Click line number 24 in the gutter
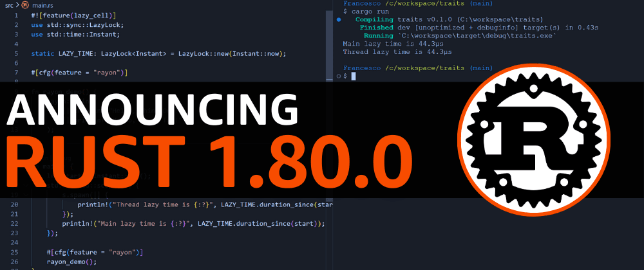Image resolution: width=644 pixels, height=270 pixels. click(14, 242)
